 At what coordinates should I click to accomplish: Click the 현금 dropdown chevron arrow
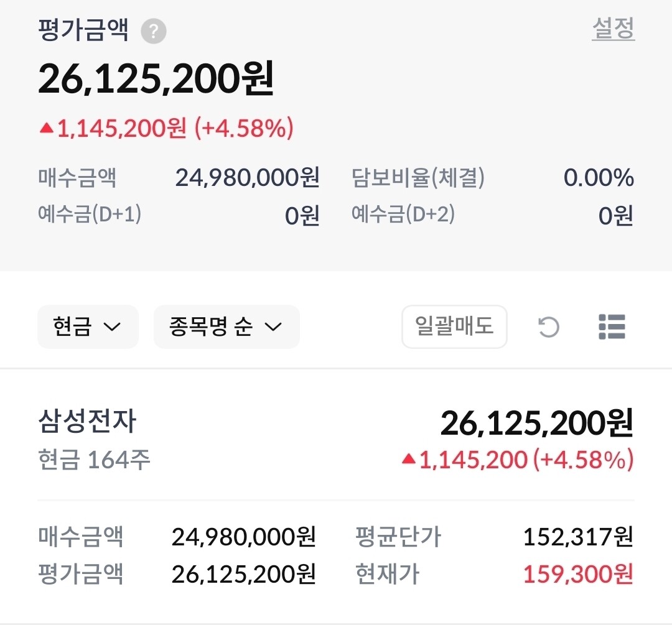click(x=111, y=327)
